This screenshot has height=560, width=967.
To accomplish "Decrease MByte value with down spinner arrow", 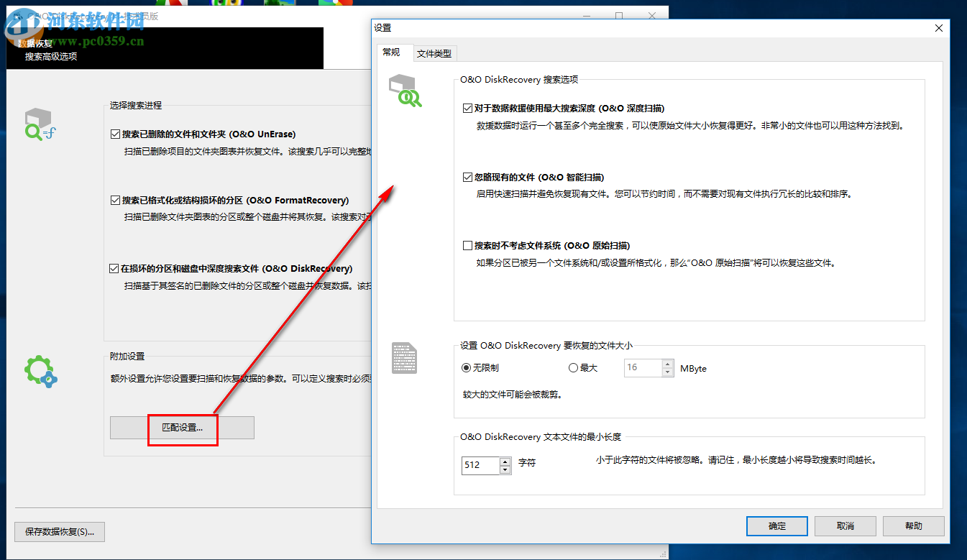I will pyautogui.click(x=669, y=372).
